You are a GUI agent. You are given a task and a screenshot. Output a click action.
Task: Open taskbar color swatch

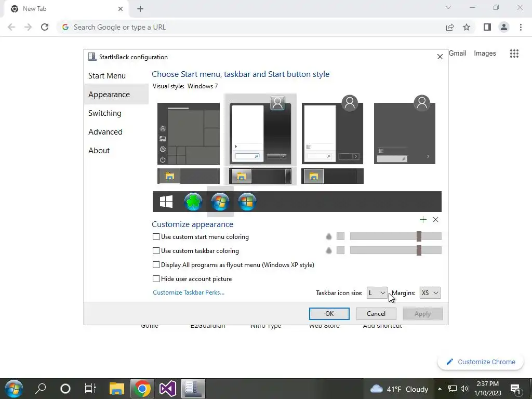(x=340, y=250)
